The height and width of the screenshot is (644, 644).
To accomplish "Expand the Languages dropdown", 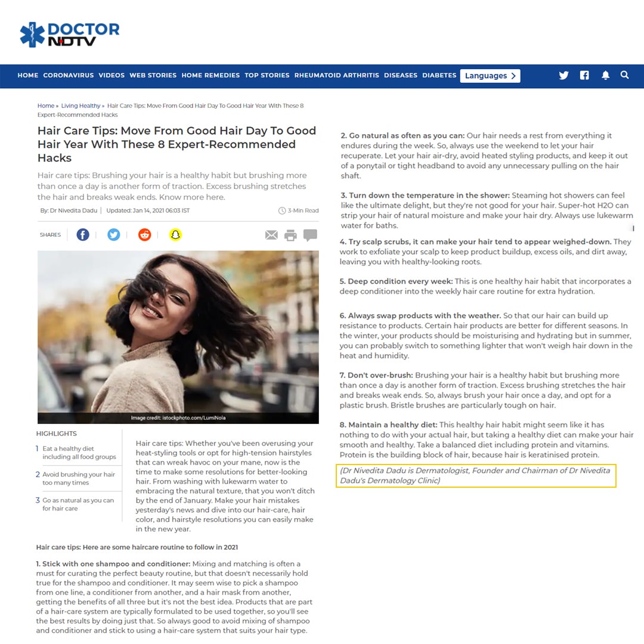I will (490, 76).
